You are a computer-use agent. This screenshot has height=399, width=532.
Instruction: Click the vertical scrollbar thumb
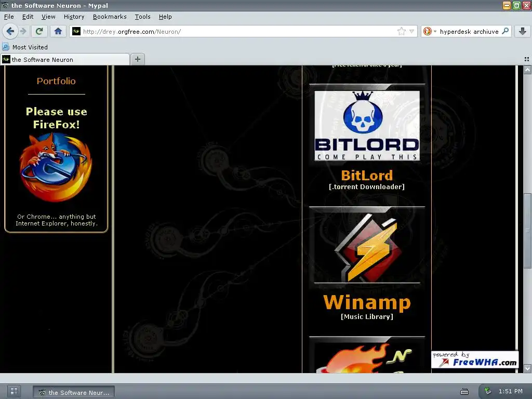pyautogui.click(x=527, y=231)
